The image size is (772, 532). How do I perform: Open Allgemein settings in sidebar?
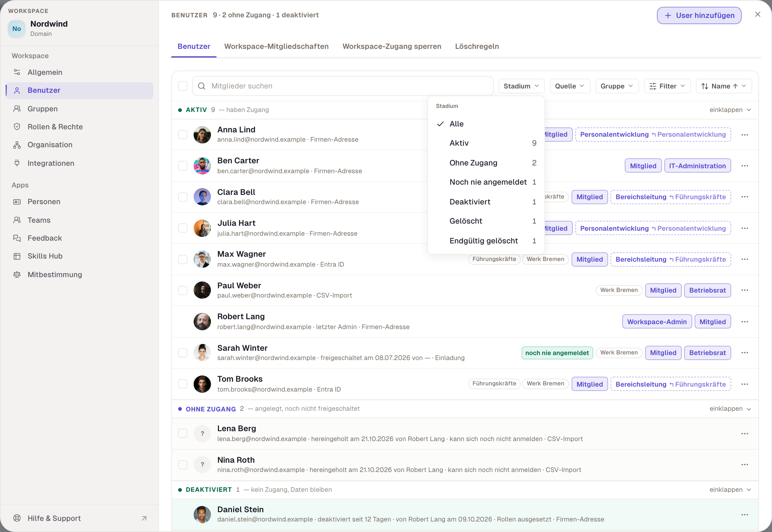[x=79, y=72]
